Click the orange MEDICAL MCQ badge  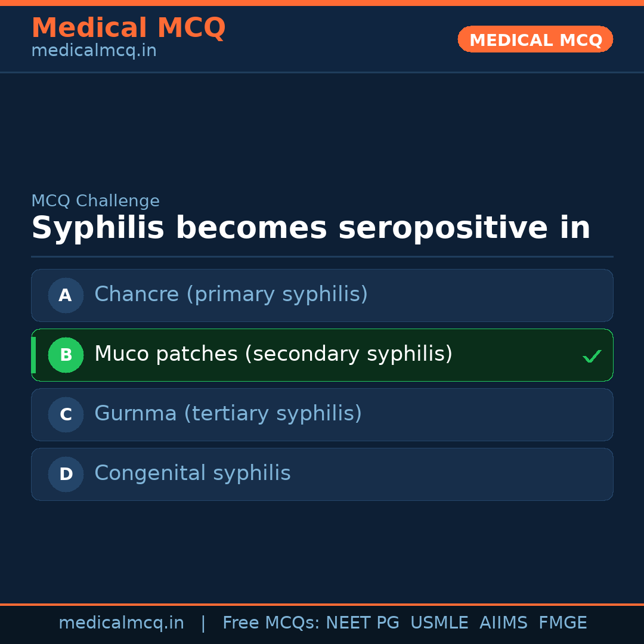535,39
